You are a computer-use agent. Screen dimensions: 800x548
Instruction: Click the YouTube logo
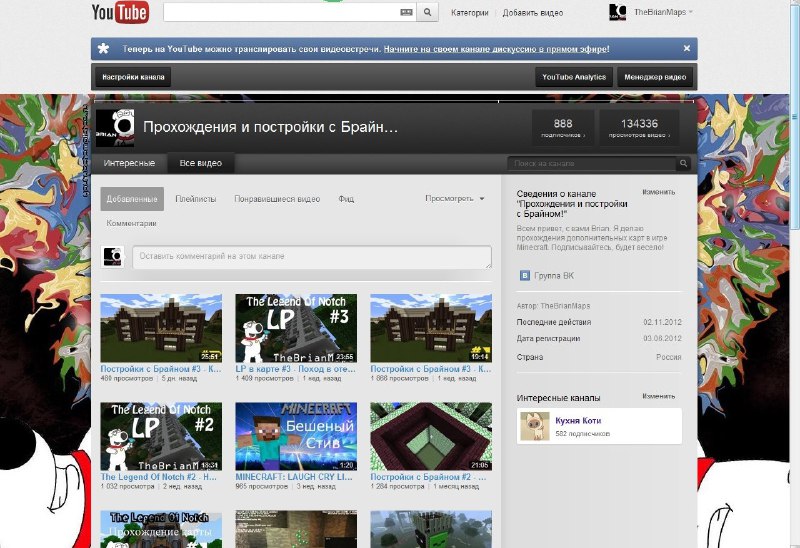coord(120,12)
